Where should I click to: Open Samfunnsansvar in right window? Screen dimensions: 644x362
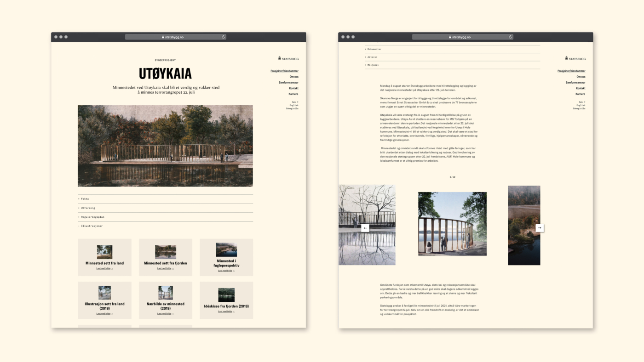575,83
